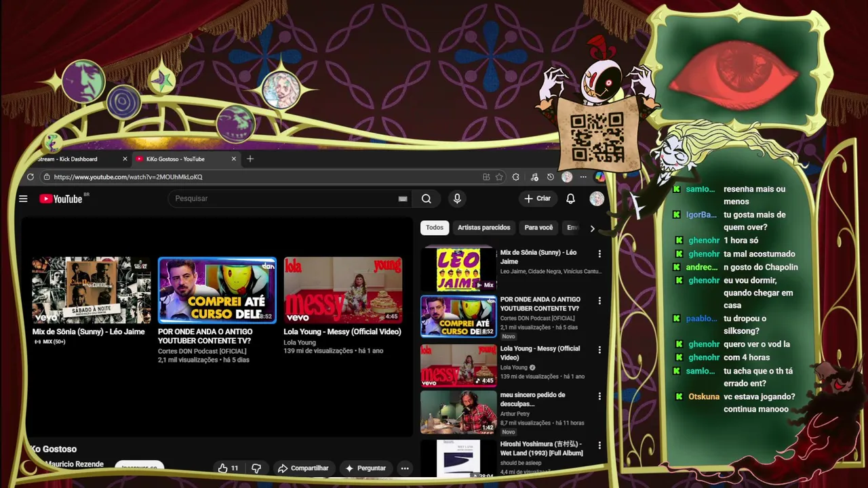868x488 pixels.
Task: Start voice search with the microphone
Action: [457, 199]
